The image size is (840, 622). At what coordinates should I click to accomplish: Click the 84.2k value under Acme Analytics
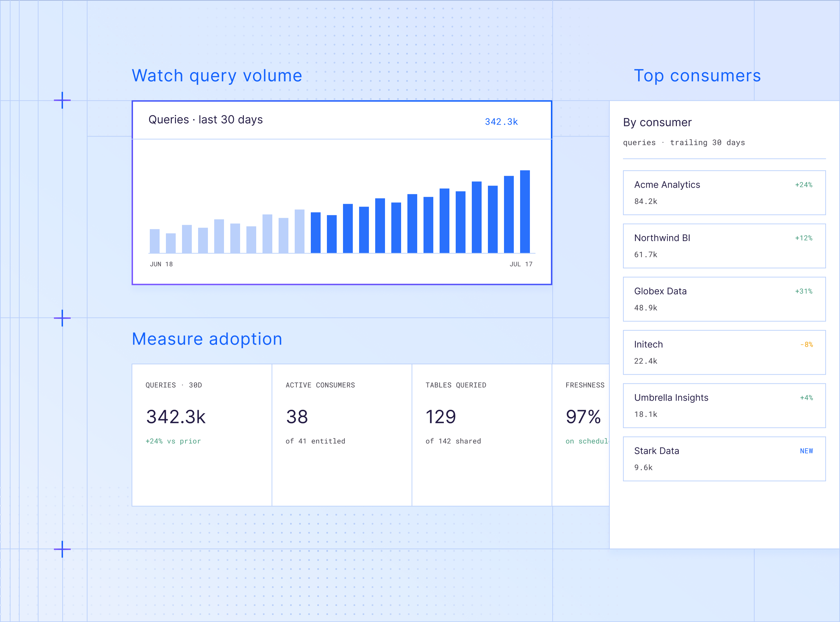pyautogui.click(x=645, y=201)
